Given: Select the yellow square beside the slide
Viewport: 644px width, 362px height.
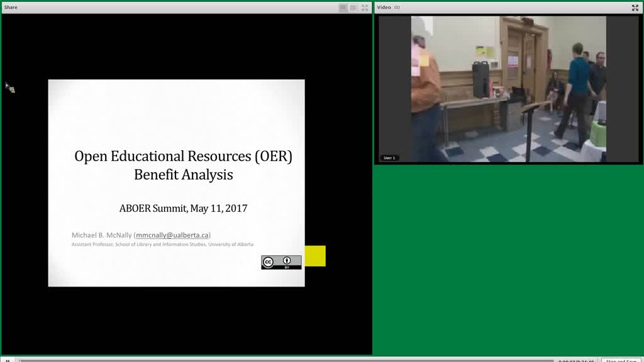Looking at the screenshot, I should [315, 256].
